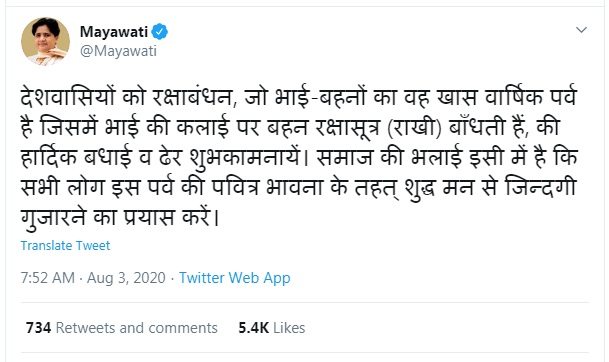Click the phrase समाज की भलाई
The image size is (609, 362).
pyautogui.click(x=390, y=158)
